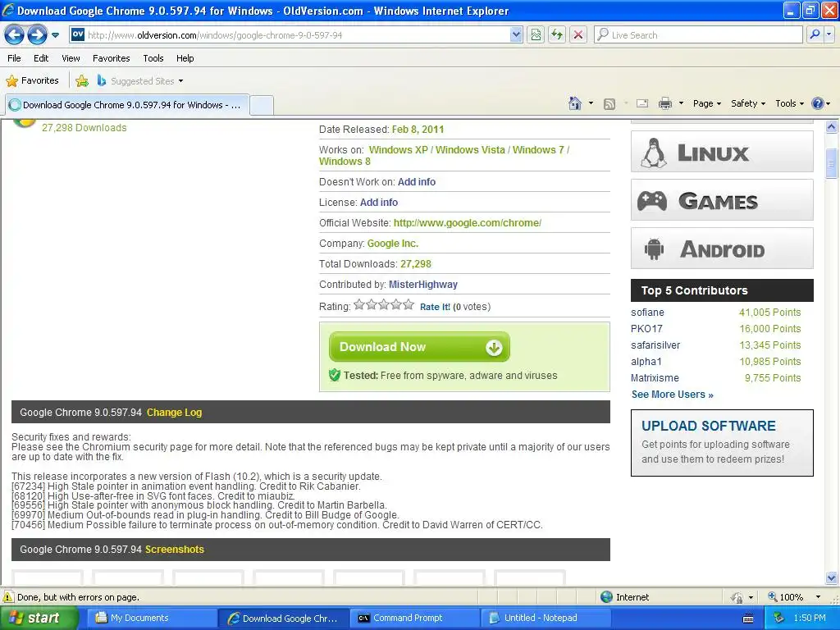Stop loading with the red X icon
Screen dimensions: 840x630
(x=578, y=35)
